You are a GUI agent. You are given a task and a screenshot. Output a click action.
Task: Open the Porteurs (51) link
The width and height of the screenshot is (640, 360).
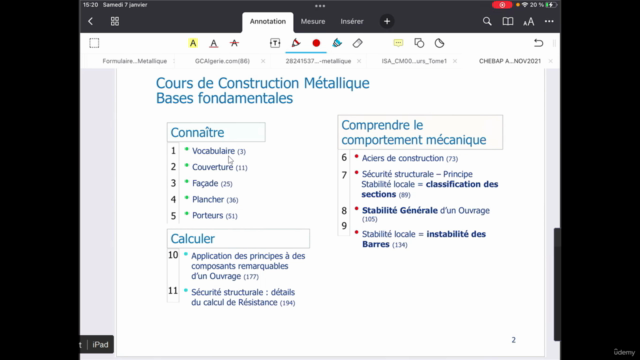pos(215,216)
